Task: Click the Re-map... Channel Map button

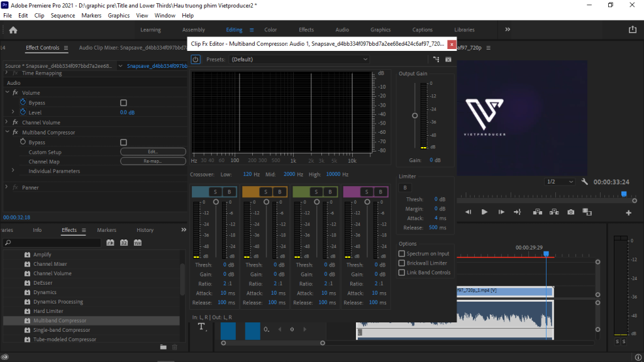Action: [x=153, y=162]
